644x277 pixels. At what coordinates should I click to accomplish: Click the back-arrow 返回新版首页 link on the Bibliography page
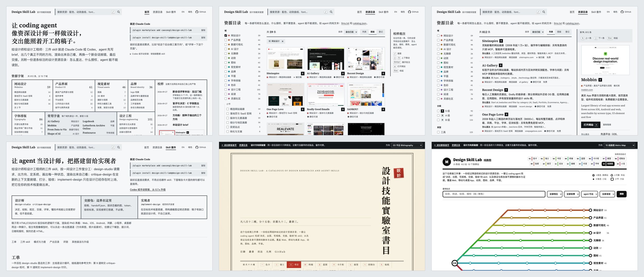tap(229, 145)
